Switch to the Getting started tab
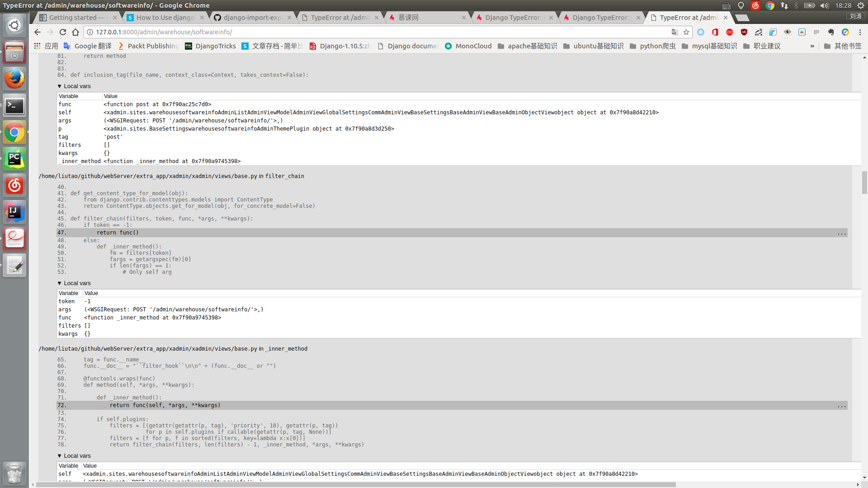Image resolution: width=868 pixels, height=488 pixels. [x=75, y=18]
